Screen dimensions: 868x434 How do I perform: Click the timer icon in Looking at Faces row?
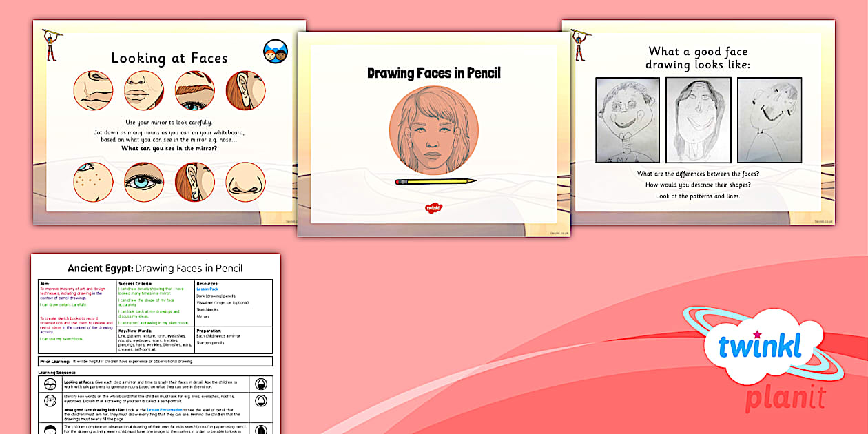(x=261, y=385)
